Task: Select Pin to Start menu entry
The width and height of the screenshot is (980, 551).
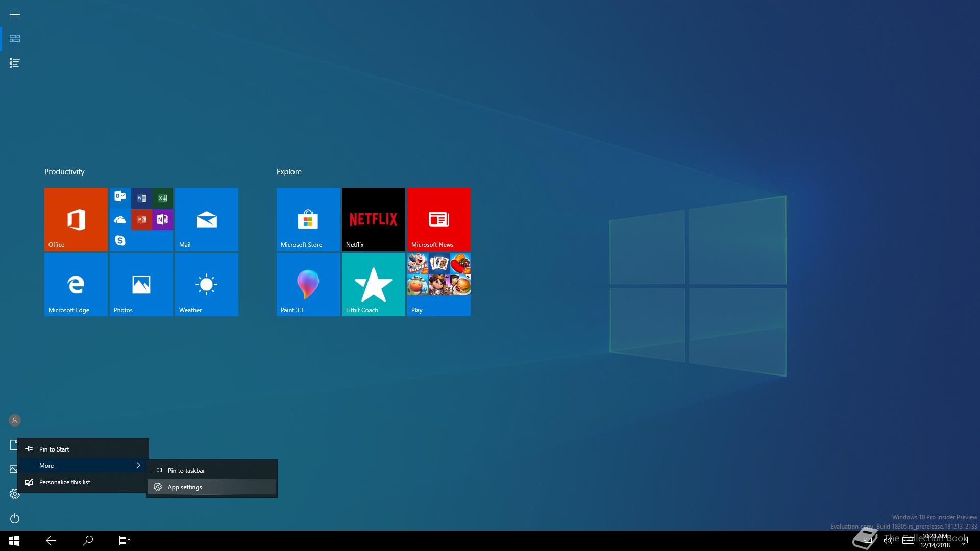Action: pos(83,449)
